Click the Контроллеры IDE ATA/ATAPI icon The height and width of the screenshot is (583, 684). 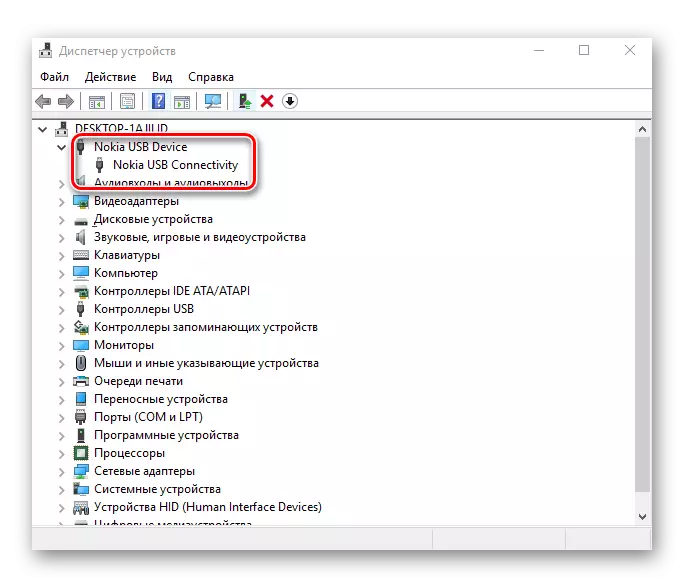pyautogui.click(x=81, y=291)
